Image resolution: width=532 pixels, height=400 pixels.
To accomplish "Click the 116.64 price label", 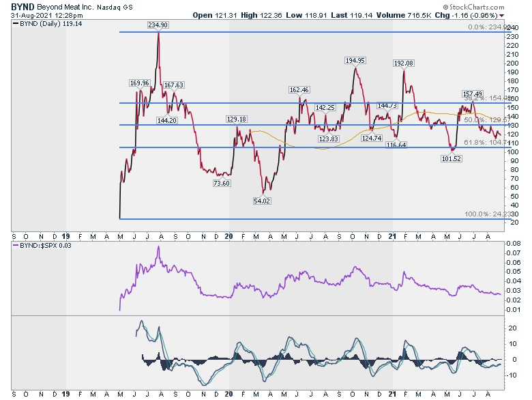I will 396,145.
